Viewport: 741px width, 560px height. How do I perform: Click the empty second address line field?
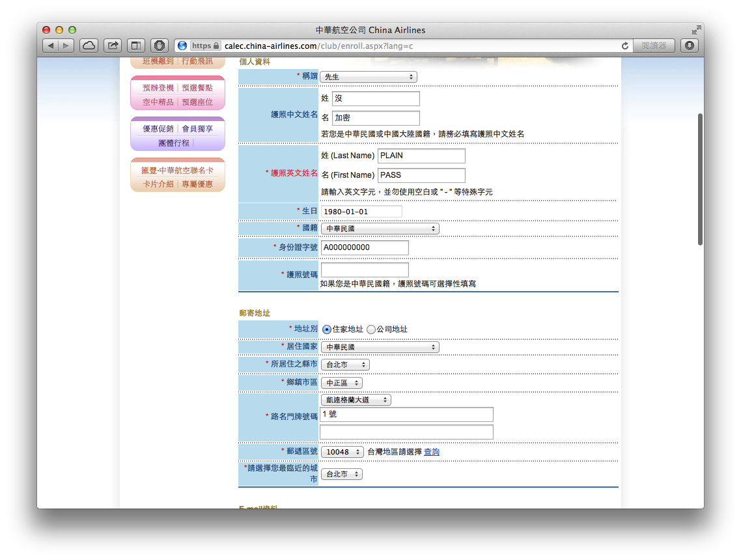(x=406, y=432)
